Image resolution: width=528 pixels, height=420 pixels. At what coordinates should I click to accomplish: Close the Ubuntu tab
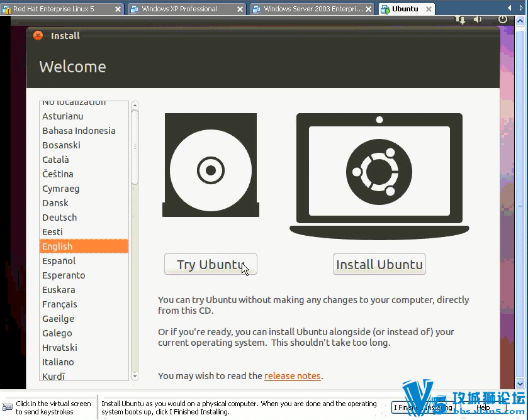429,9
